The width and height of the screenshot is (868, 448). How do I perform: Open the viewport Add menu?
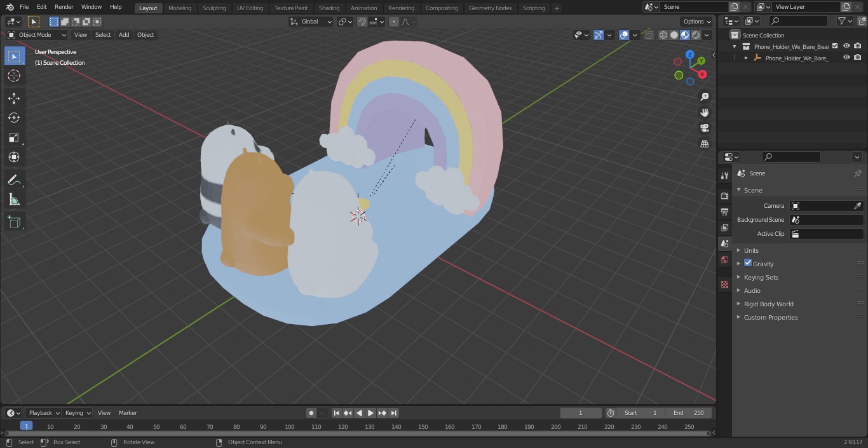pyautogui.click(x=124, y=35)
